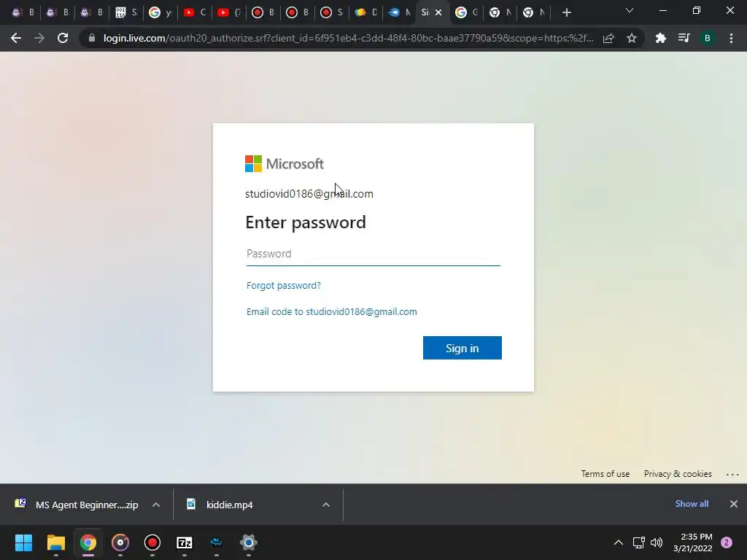Open the clock showing 2:35 PM
Viewport: 747px width, 560px height.
pyautogui.click(x=693, y=542)
